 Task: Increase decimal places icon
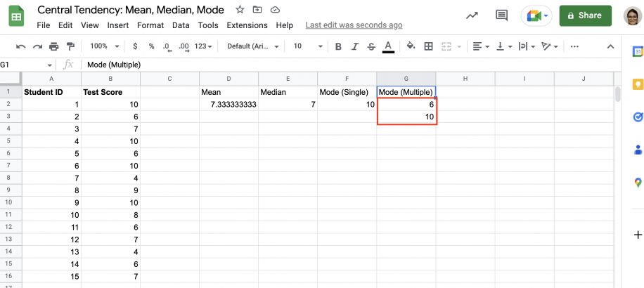click(x=184, y=47)
